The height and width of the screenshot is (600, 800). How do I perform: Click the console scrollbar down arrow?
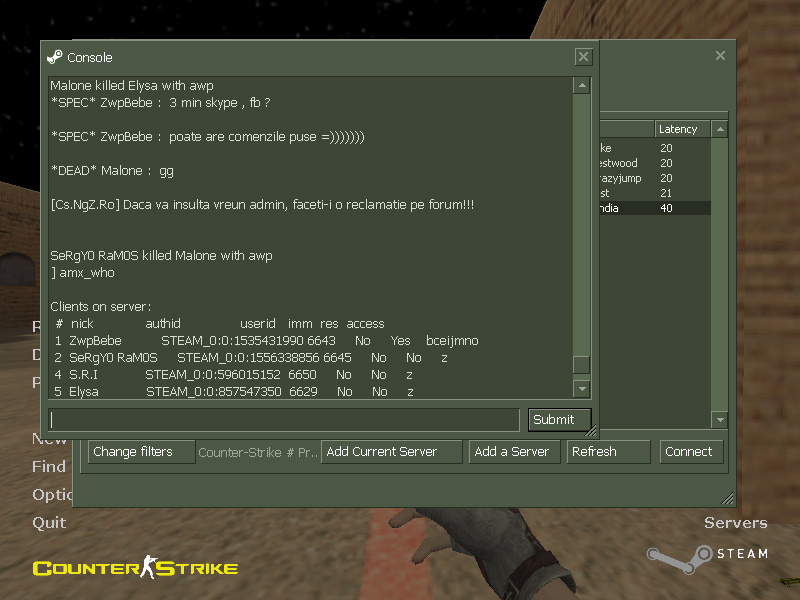tap(581, 388)
